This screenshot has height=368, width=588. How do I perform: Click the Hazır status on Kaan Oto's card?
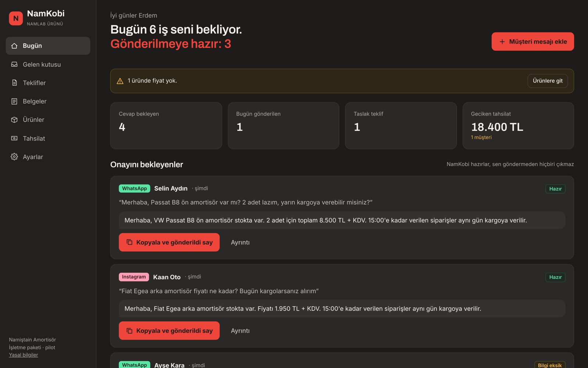(555, 277)
